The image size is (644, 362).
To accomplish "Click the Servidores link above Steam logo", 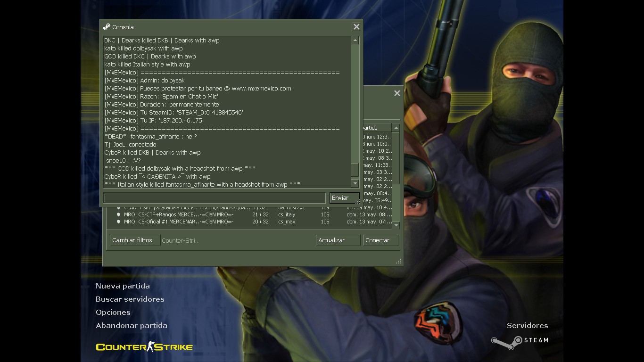I will [x=528, y=326].
